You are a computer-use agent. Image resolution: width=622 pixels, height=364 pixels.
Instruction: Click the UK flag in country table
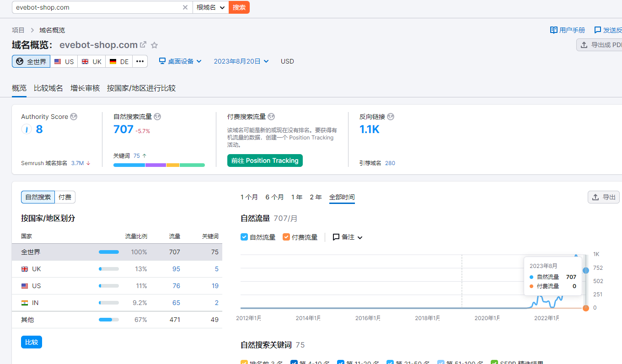pos(25,269)
